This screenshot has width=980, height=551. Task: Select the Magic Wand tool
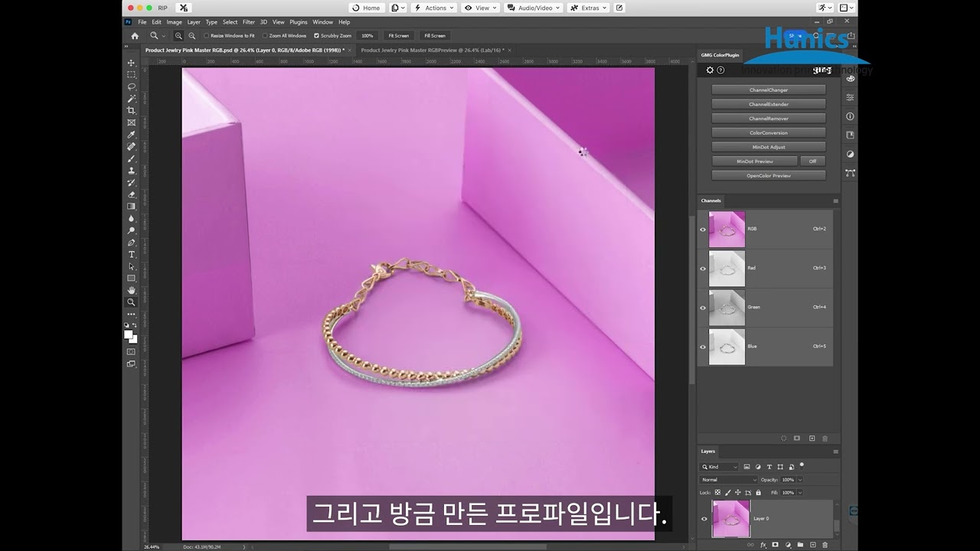[x=131, y=99]
